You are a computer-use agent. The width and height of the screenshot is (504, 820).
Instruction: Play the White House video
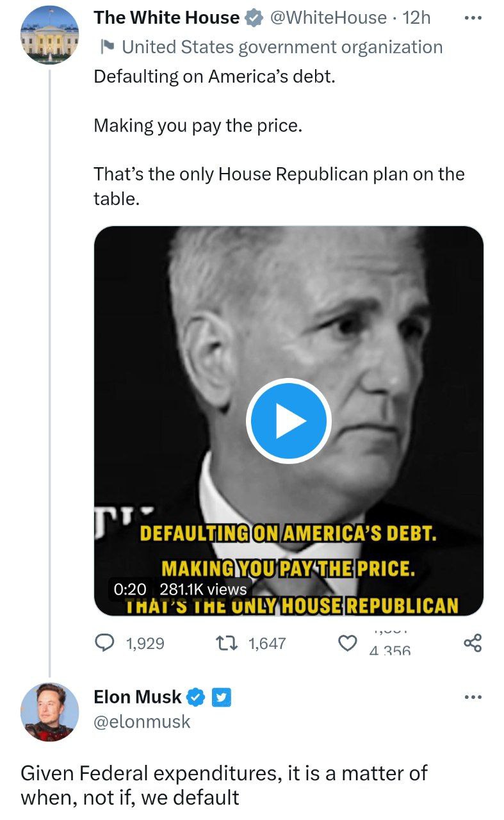[x=288, y=422]
